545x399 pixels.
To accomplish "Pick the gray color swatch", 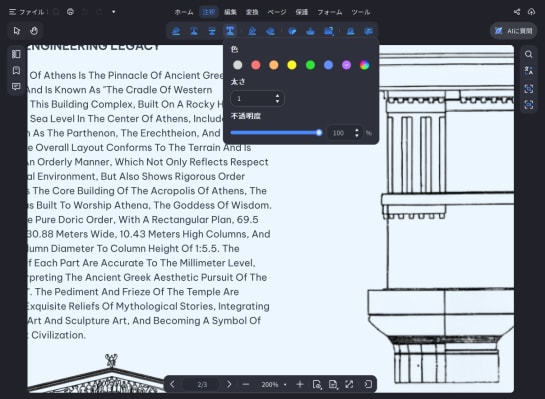I will [238, 65].
